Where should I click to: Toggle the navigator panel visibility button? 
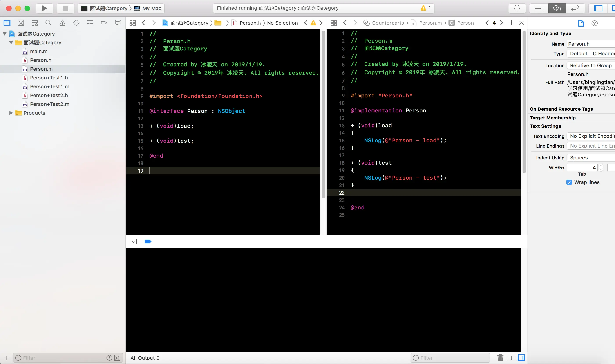[x=598, y=8]
